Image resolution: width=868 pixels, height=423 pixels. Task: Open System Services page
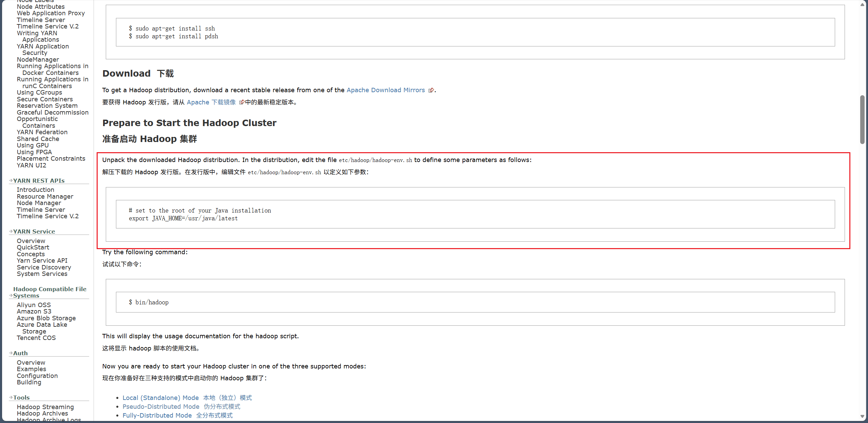pyautogui.click(x=42, y=274)
